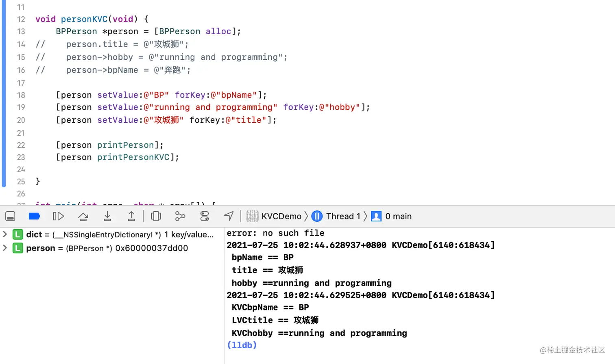This screenshot has width=615, height=364.
Task: Select the blue variable type toggle beside person
Action: point(17,247)
